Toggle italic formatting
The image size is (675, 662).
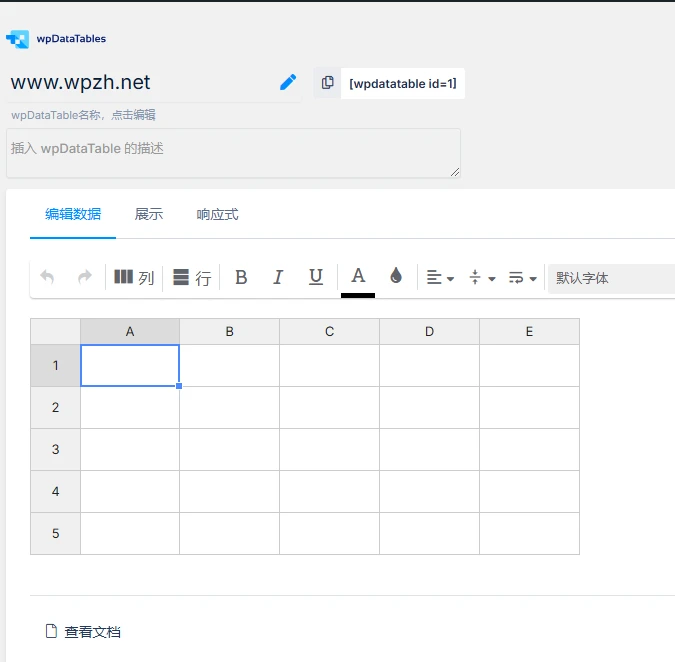tap(279, 277)
